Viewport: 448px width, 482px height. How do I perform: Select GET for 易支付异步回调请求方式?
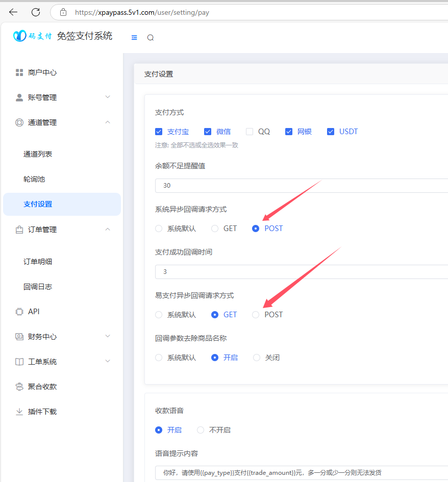pyautogui.click(x=215, y=315)
